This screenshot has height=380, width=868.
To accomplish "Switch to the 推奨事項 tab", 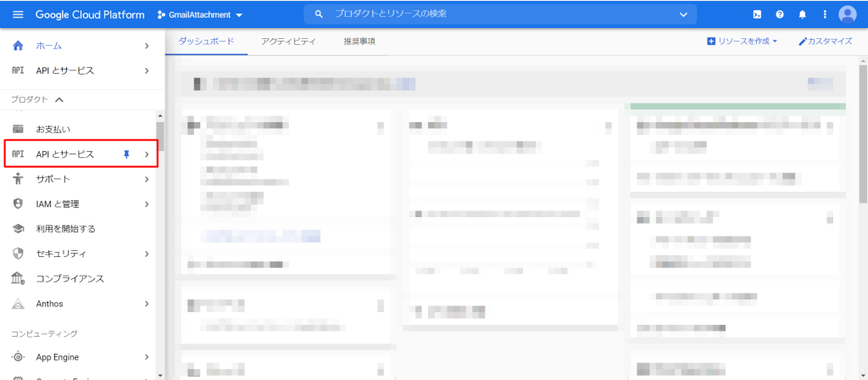I will point(359,41).
